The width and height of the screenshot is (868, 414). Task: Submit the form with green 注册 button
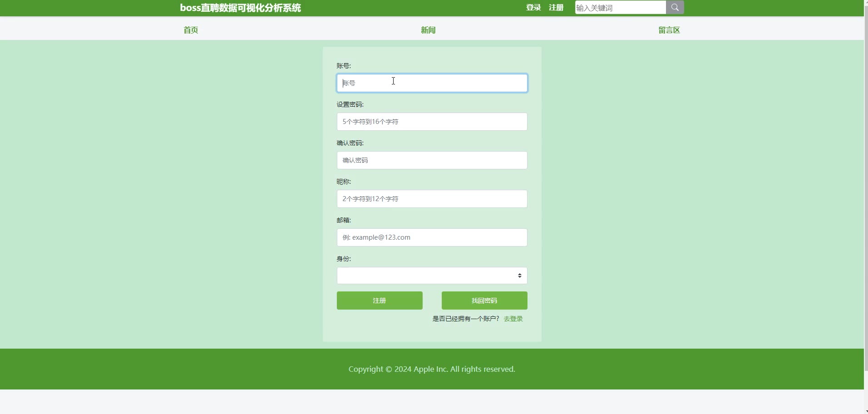380,301
